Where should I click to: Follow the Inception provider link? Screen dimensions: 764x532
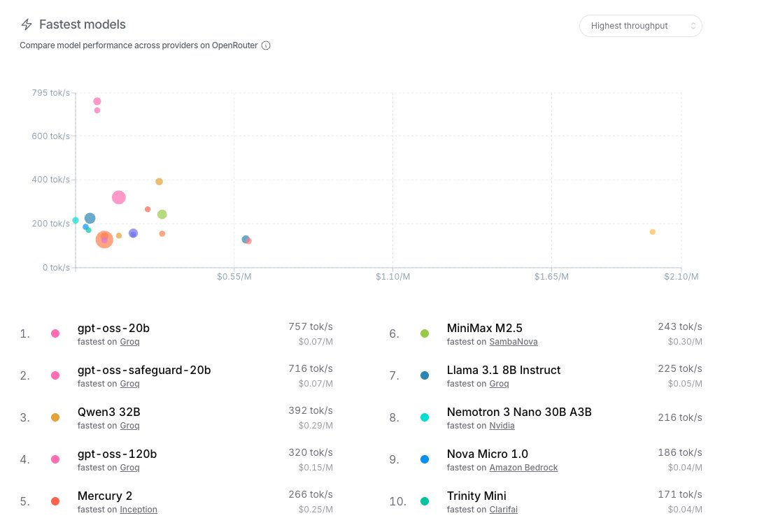(x=139, y=509)
